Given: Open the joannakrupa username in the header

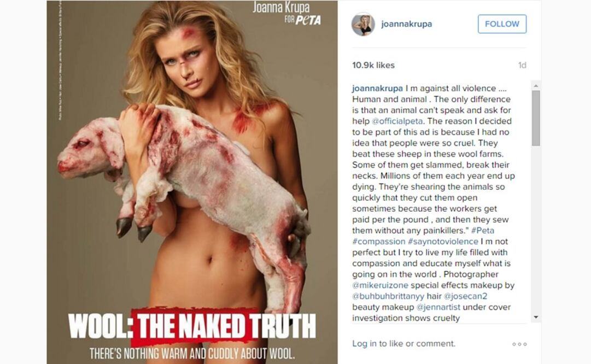Looking at the screenshot, I should (406, 24).
